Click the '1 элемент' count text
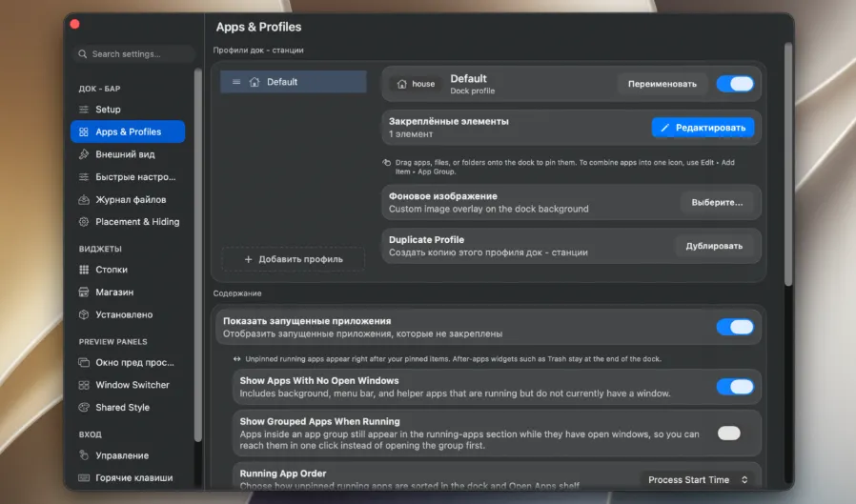 pyautogui.click(x=411, y=134)
